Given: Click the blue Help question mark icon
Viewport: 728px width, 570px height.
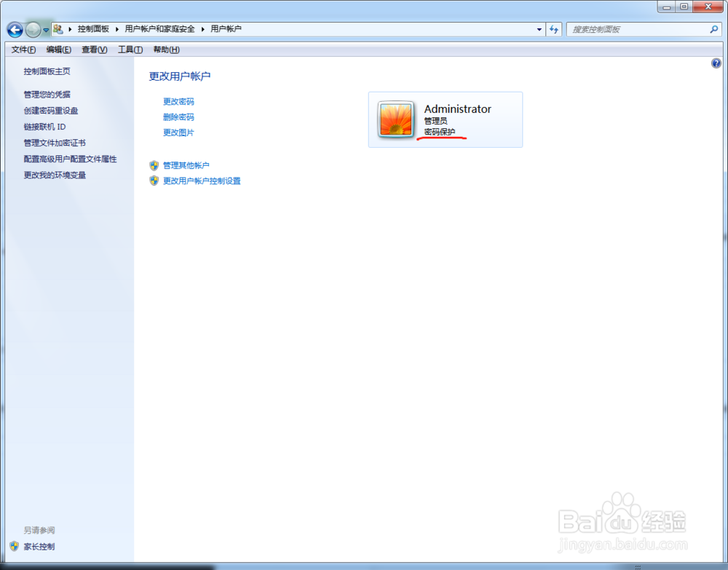Looking at the screenshot, I should click(716, 63).
